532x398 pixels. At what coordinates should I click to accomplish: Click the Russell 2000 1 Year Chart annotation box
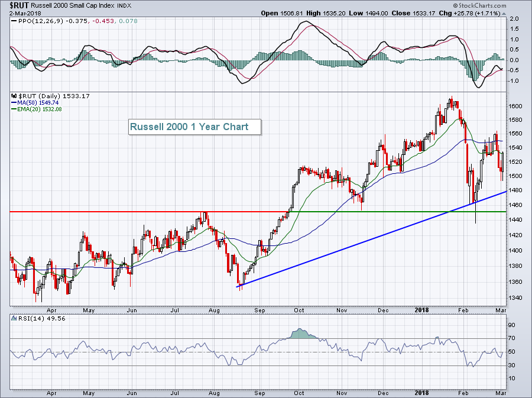pyautogui.click(x=194, y=127)
